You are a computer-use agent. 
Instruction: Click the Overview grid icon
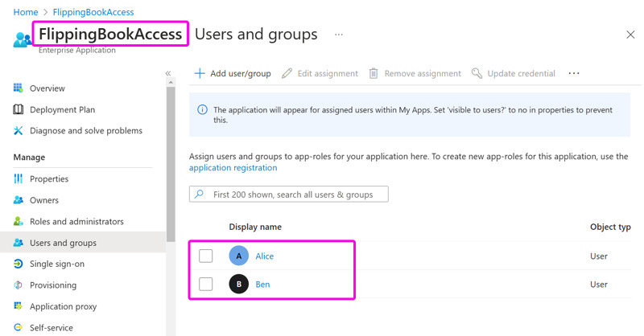click(18, 88)
